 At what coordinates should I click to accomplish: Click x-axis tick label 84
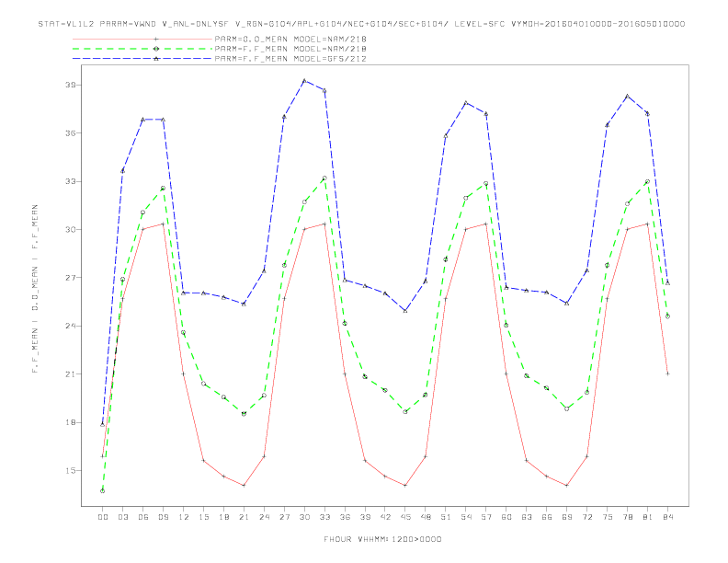click(667, 517)
